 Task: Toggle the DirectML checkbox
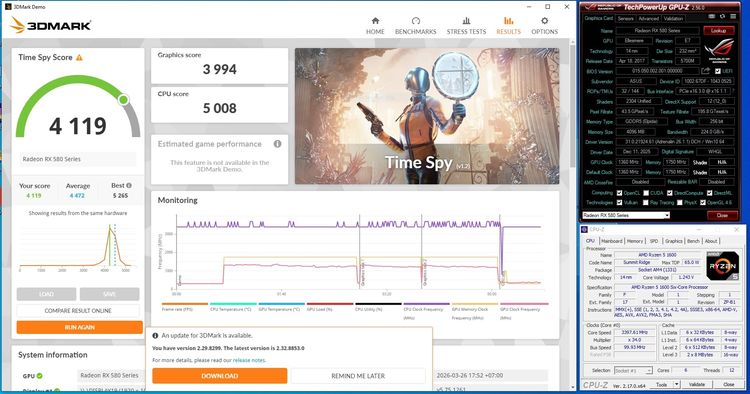pos(709,193)
